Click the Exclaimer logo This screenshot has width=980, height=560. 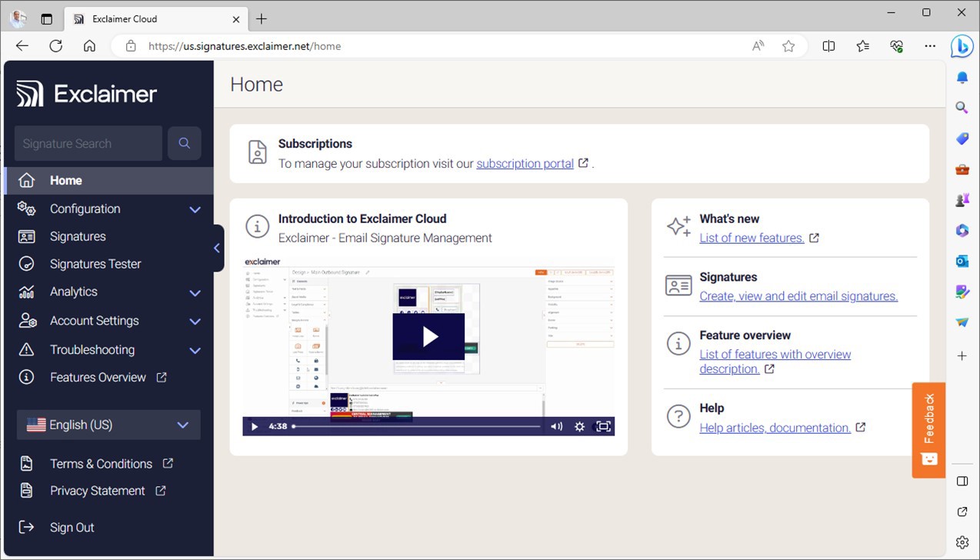(x=87, y=94)
